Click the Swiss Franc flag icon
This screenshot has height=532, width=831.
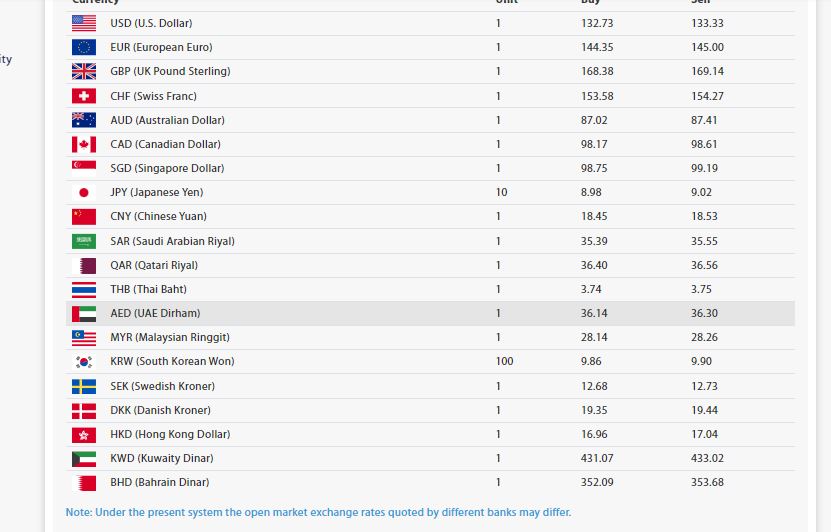84,96
